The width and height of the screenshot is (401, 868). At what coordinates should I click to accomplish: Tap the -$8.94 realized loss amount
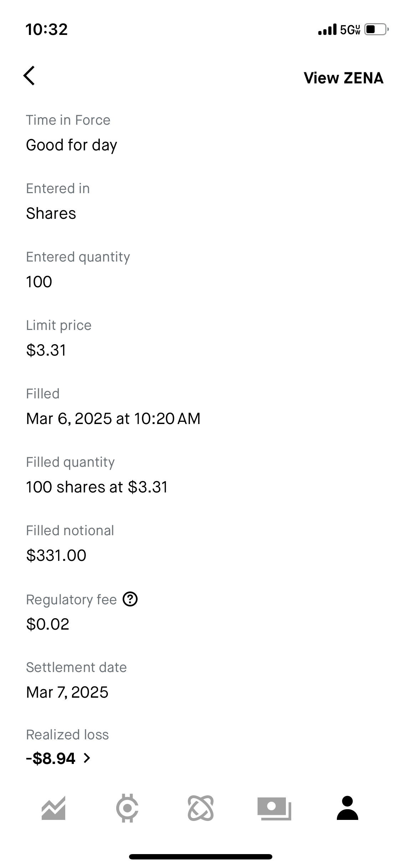(x=51, y=758)
